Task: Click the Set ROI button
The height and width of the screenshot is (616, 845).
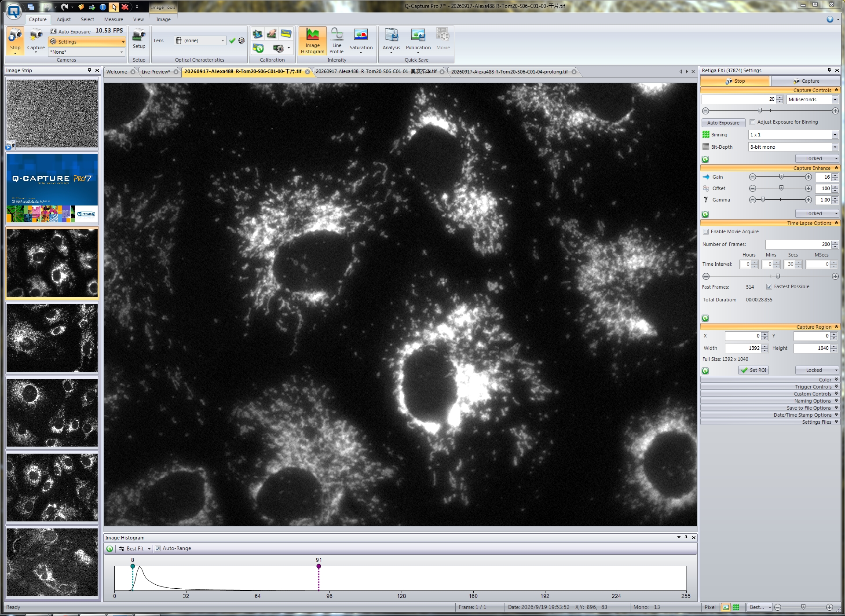Action: [753, 370]
